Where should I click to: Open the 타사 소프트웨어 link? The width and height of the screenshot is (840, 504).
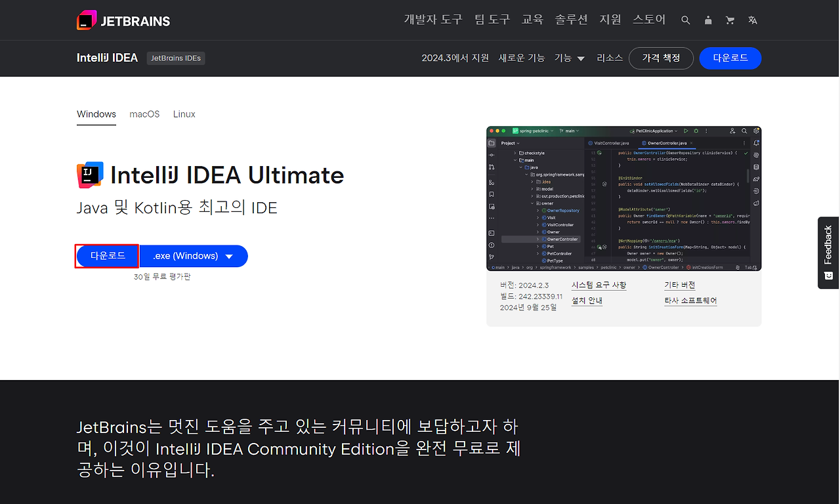690,301
